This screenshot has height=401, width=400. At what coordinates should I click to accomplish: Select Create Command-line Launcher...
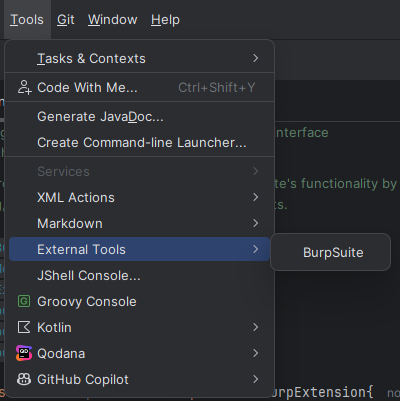[x=139, y=143]
